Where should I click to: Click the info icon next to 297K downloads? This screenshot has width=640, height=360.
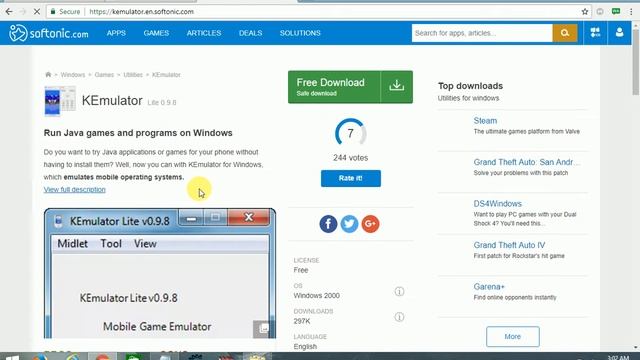click(x=399, y=317)
